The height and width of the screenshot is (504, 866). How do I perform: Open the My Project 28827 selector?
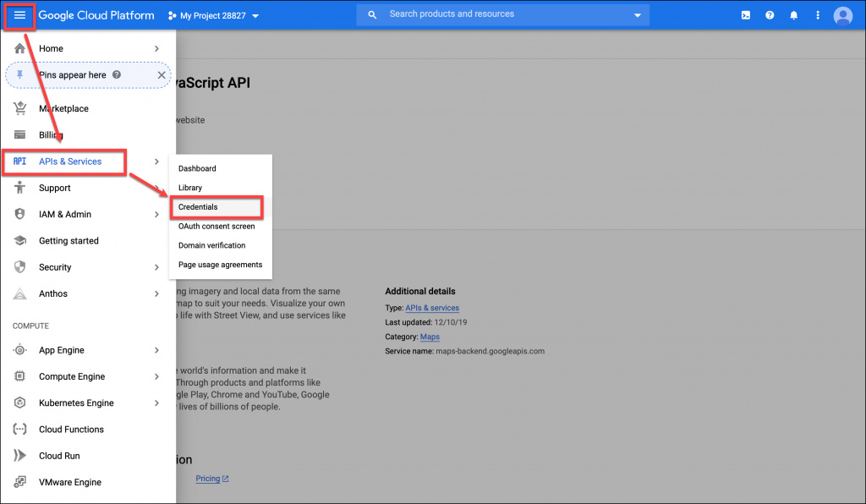click(213, 16)
